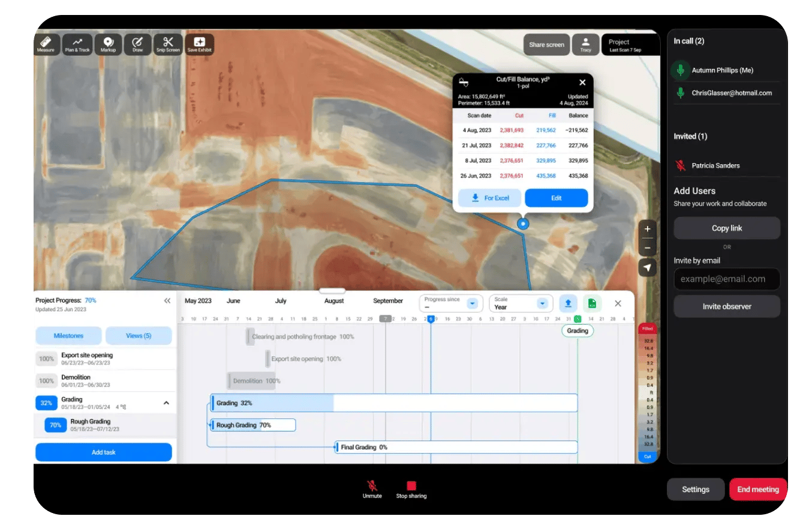
Task: Unmute your microphone
Action: tap(372, 488)
